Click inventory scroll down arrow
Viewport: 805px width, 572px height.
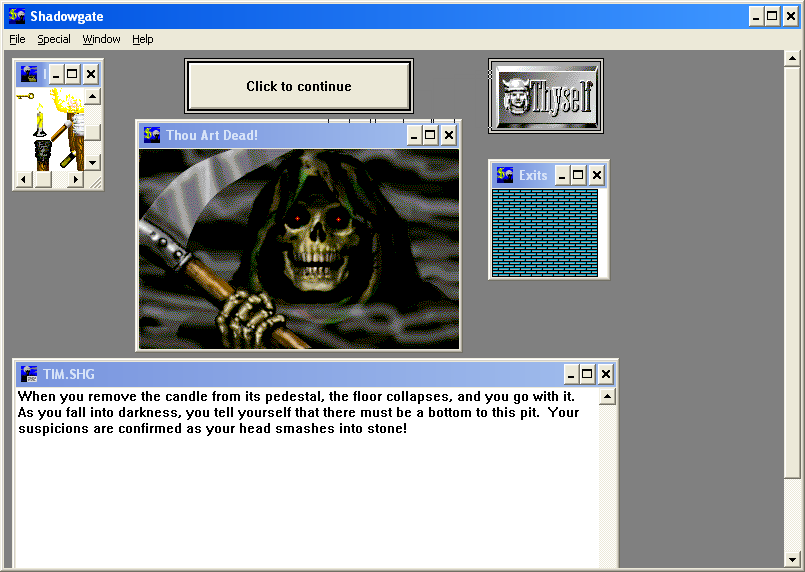(x=92, y=163)
